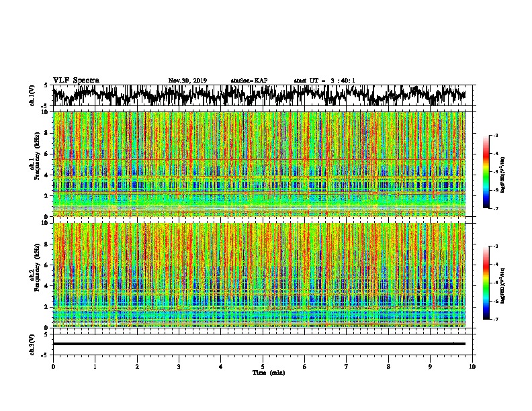
Task: Click the "VLF Spectra" plot title
Action: click(x=76, y=80)
